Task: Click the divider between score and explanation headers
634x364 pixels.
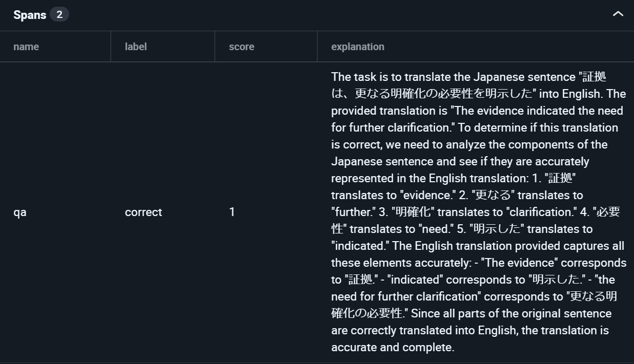Action: (317, 47)
